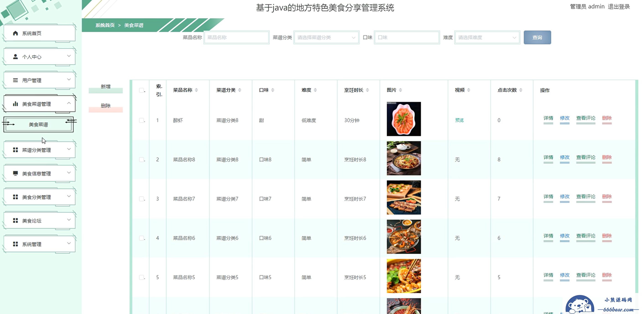Expand the 美食论坛 menu chevron
Viewport: 644px width, 314px height.
[69, 220]
